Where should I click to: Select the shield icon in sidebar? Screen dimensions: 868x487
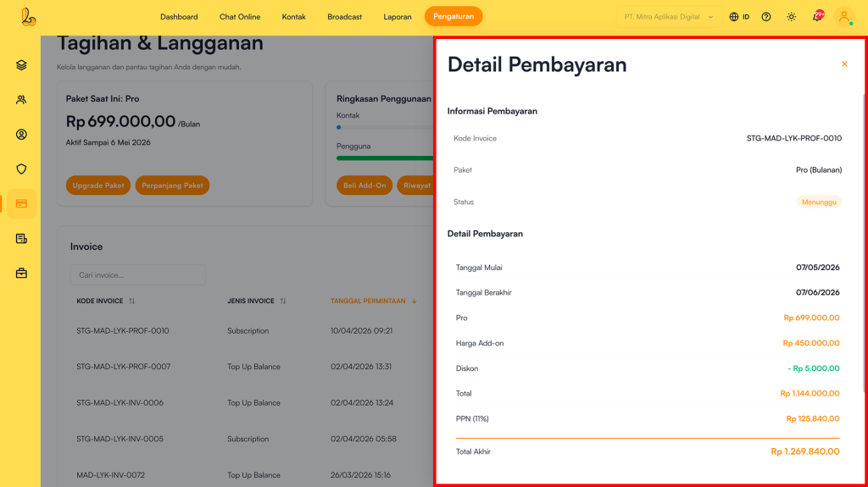coord(21,169)
